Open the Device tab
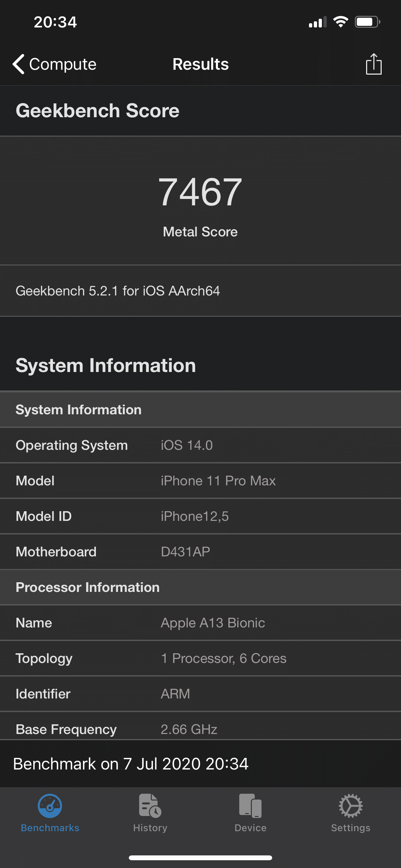 click(250, 813)
